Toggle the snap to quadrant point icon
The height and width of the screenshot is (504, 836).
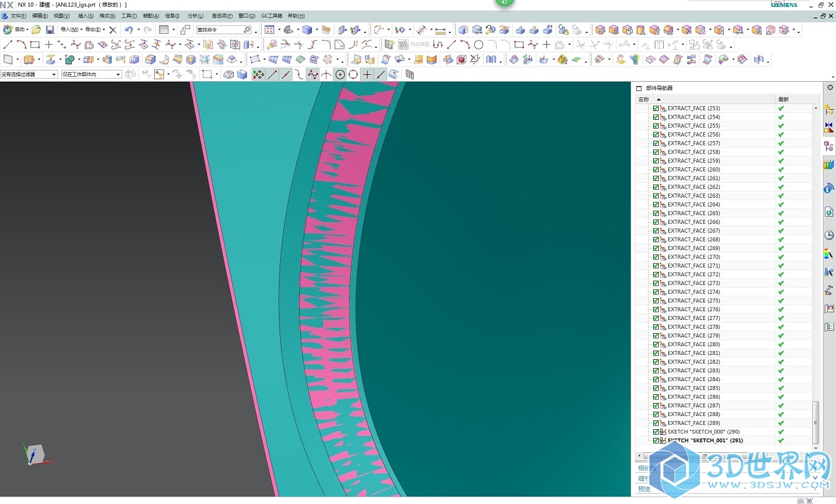pos(353,74)
